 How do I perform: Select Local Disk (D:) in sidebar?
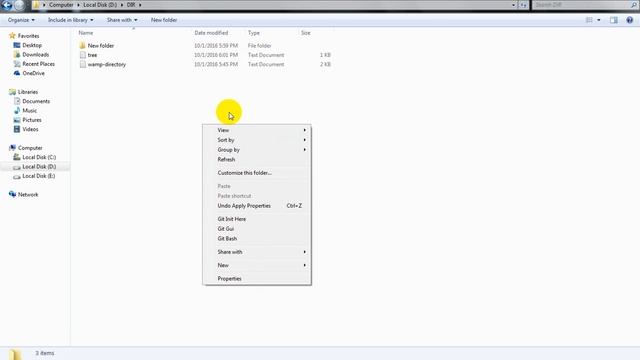coord(39,167)
